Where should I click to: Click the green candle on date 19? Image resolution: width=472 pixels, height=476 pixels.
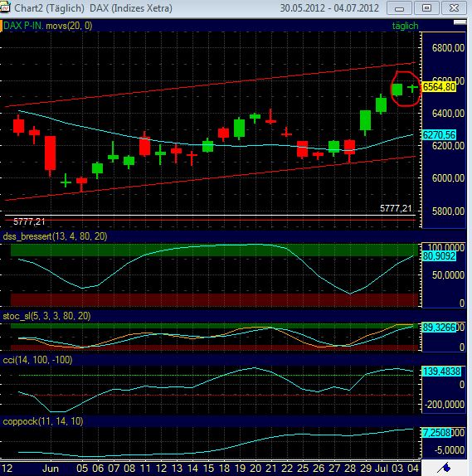240,128
